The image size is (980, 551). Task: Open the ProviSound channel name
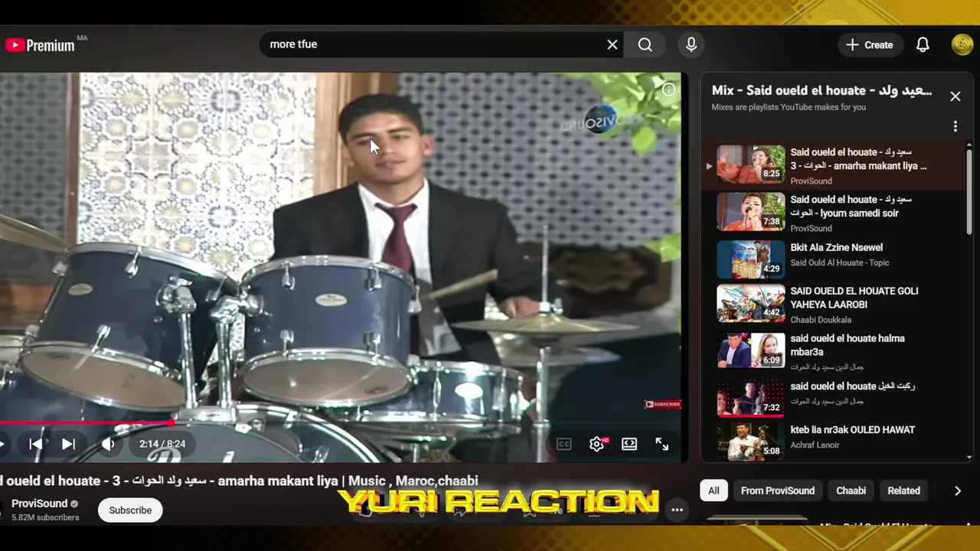click(x=40, y=504)
